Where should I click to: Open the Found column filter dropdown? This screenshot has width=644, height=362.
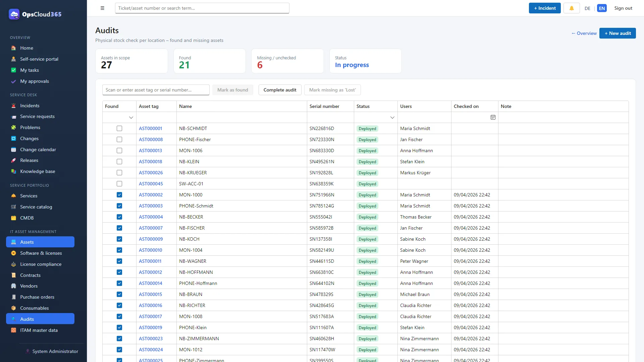tap(131, 117)
